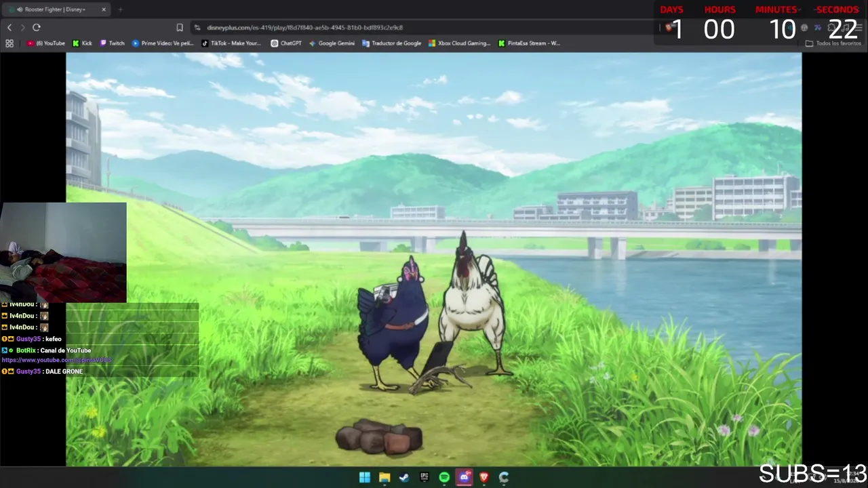The image size is (868, 488).
Task: Click the webcam overlay thumbnail
Action: [63, 252]
